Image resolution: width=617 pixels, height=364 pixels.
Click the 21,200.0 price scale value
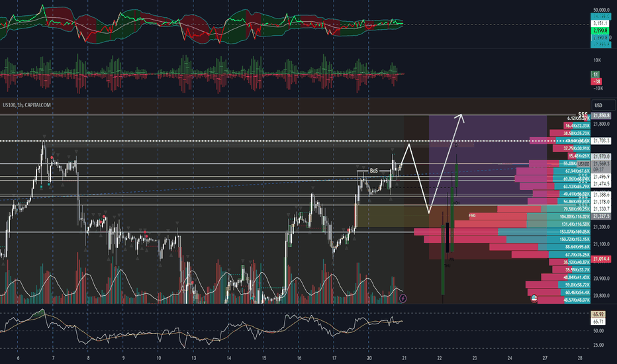[x=602, y=227]
